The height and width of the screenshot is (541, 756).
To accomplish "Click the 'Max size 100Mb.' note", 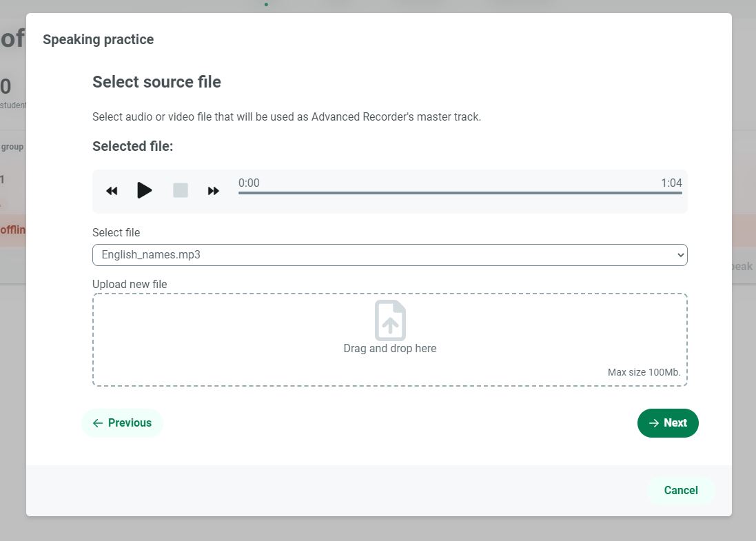I will 644,372.
